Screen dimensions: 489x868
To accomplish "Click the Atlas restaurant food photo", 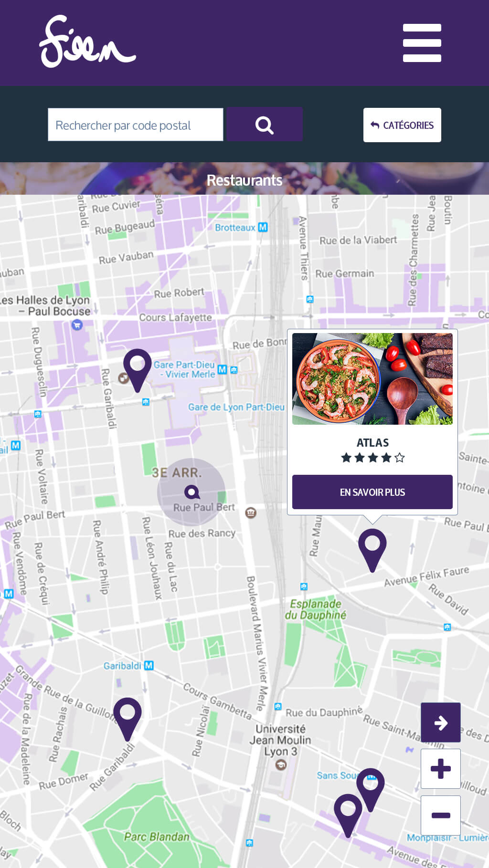I will pyautogui.click(x=372, y=379).
